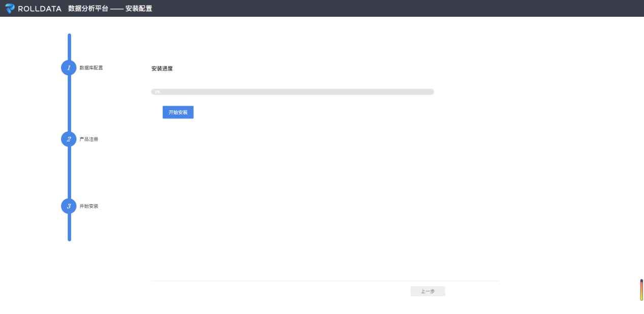Screen dimensions: 644x314
Task: Select the step 1 circle marker
Action: (x=69, y=68)
